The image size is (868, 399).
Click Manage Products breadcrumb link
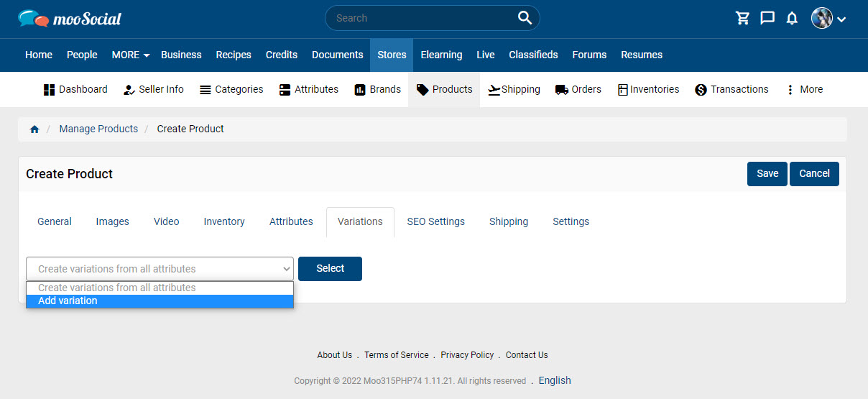coord(98,129)
